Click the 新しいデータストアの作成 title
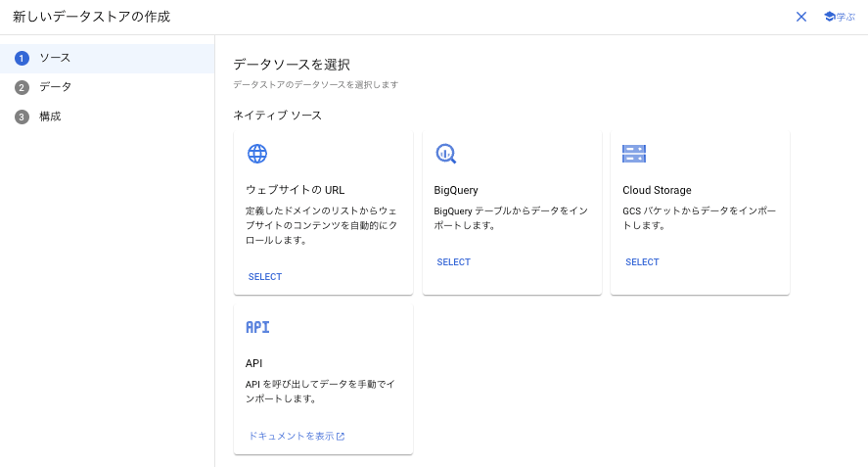 pyautogui.click(x=91, y=17)
